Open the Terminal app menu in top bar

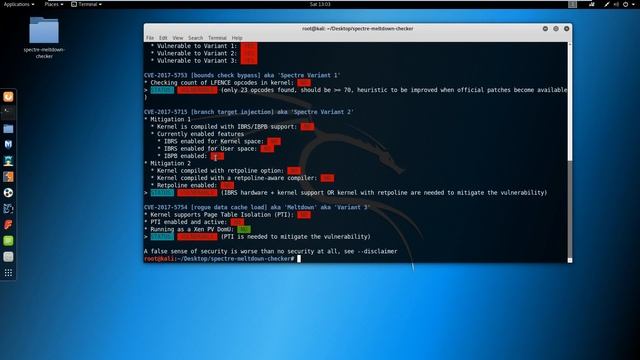(86, 4)
